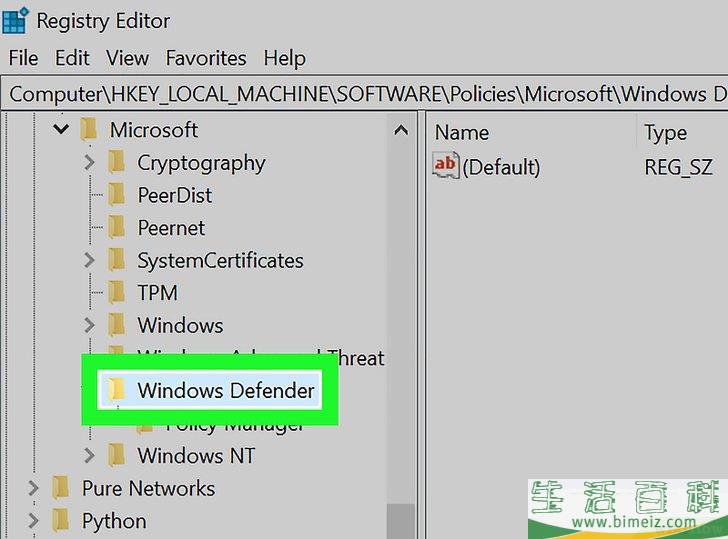Expand the Windows key

[89, 325]
